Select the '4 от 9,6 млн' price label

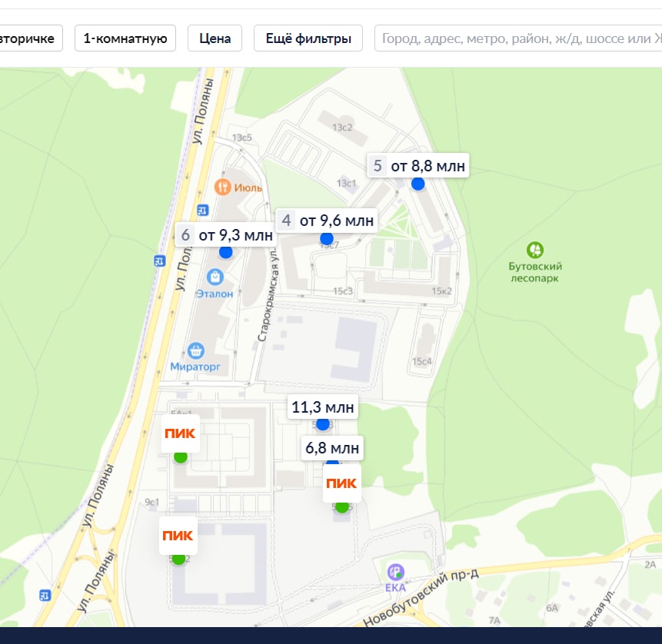[327, 221]
